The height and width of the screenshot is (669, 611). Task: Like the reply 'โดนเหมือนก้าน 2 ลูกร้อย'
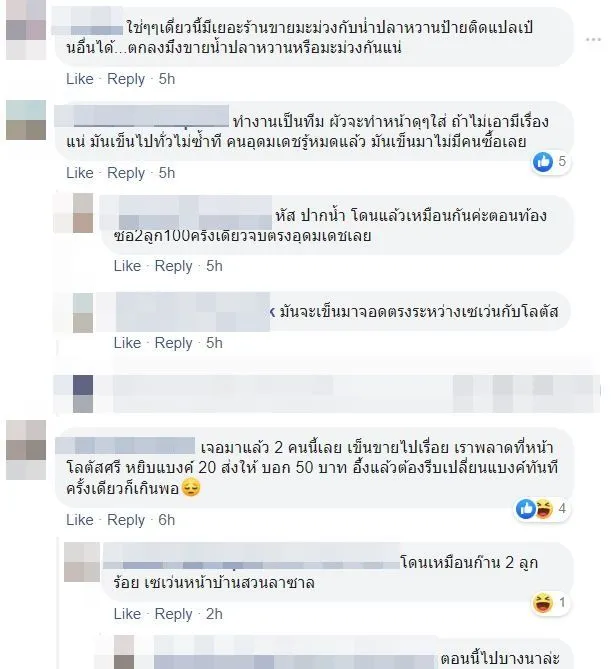[x=127, y=614]
